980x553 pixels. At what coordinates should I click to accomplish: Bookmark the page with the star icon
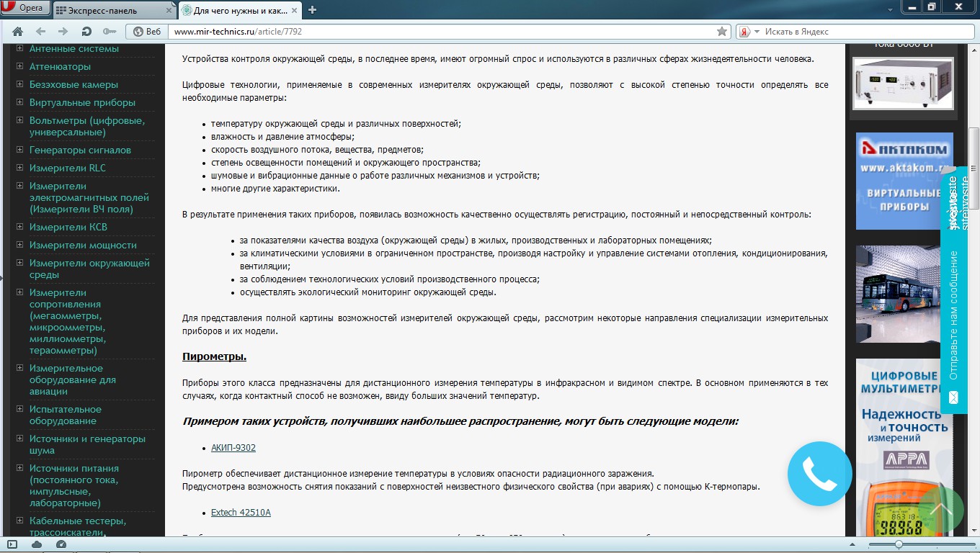(x=722, y=32)
